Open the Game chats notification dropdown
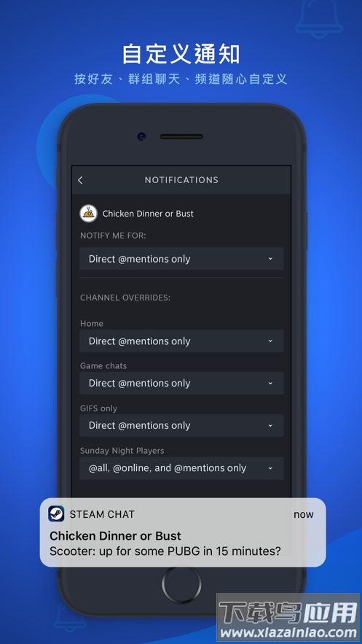The image size is (362, 644). pos(181,383)
